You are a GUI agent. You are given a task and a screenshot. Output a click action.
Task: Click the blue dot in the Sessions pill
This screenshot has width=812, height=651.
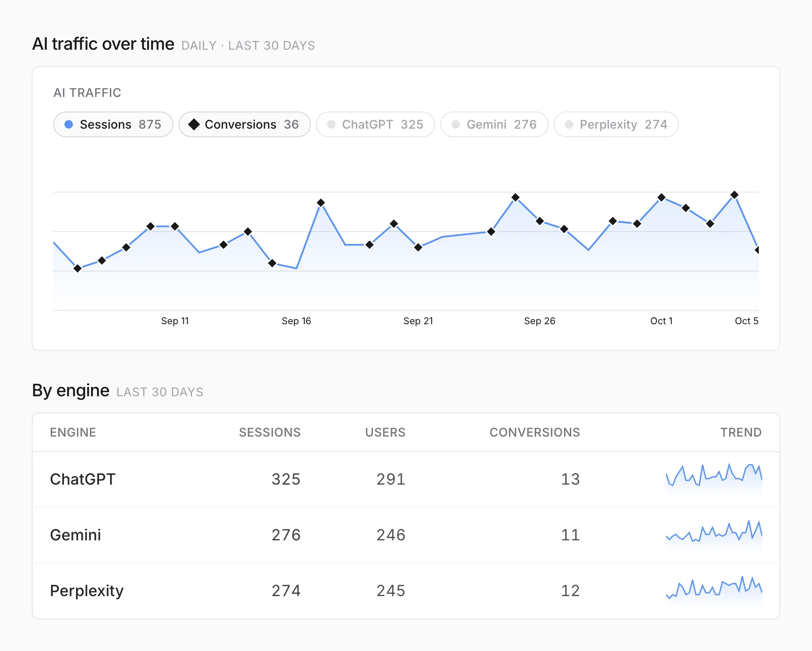69,124
